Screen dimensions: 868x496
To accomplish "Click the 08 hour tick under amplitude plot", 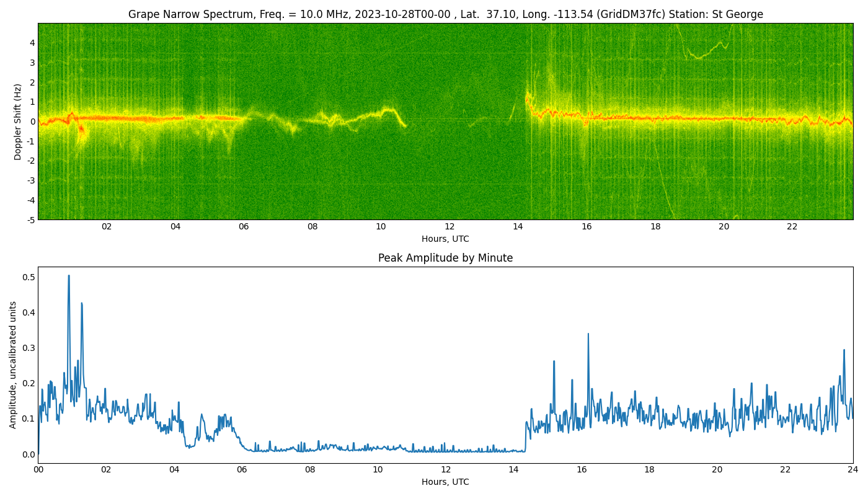I will click(310, 470).
